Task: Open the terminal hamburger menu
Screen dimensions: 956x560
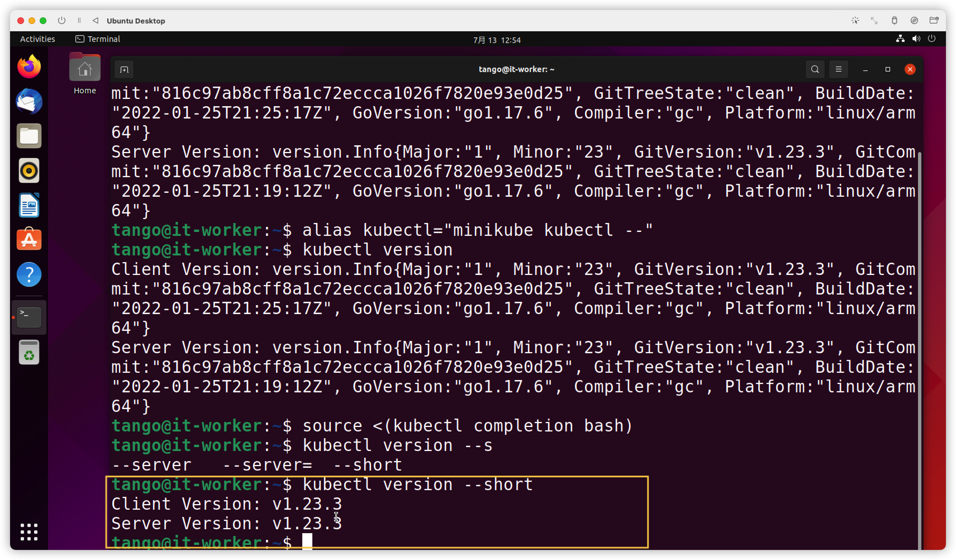Action: pyautogui.click(x=838, y=69)
